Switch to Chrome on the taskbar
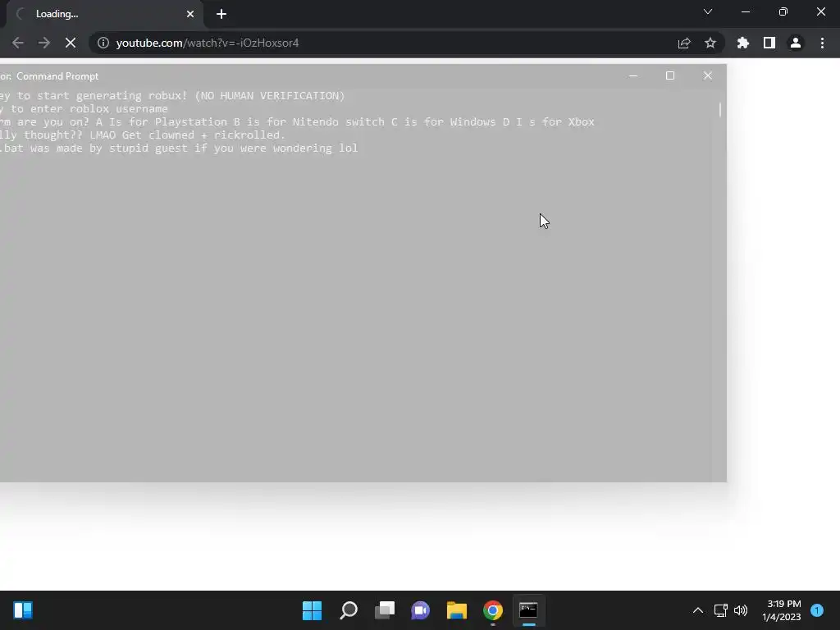 tap(493, 610)
